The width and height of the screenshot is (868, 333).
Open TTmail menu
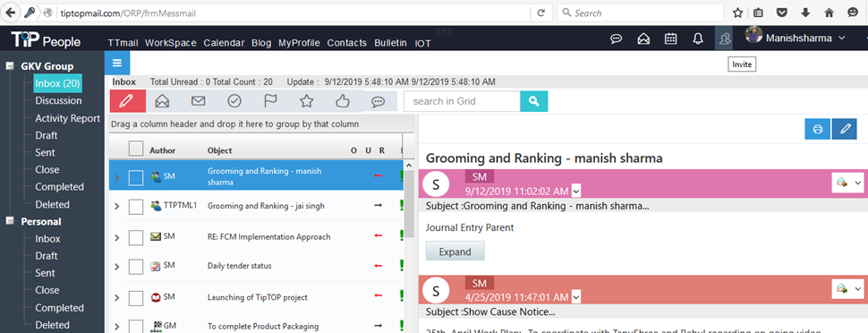pos(123,43)
